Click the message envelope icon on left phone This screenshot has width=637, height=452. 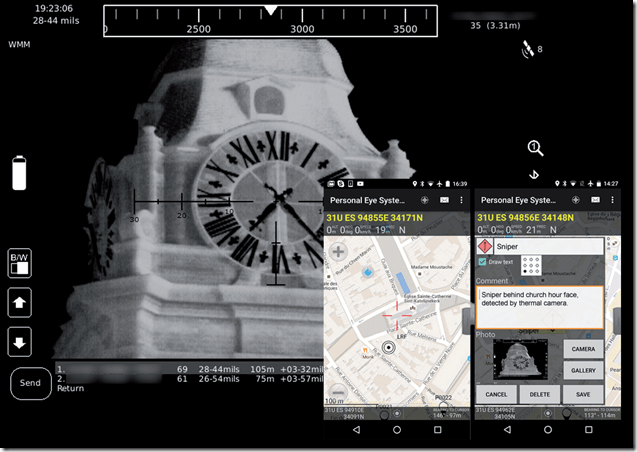click(x=444, y=200)
